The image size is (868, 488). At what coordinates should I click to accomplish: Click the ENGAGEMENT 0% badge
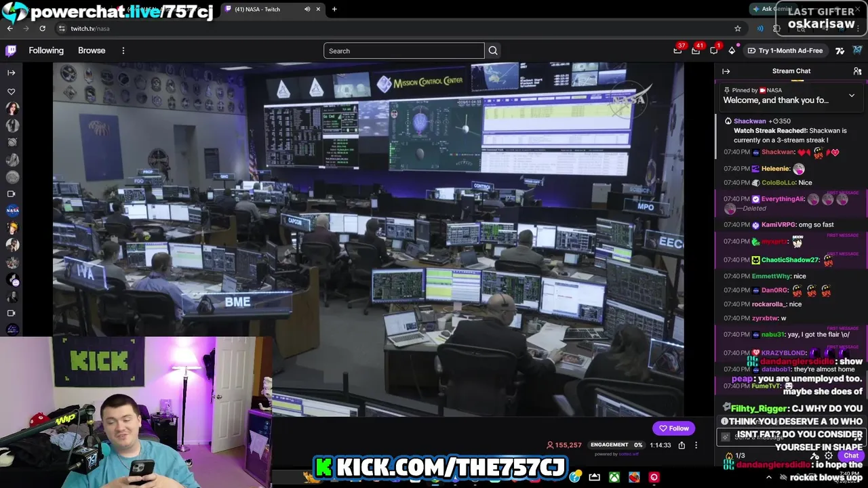pos(616,445)
